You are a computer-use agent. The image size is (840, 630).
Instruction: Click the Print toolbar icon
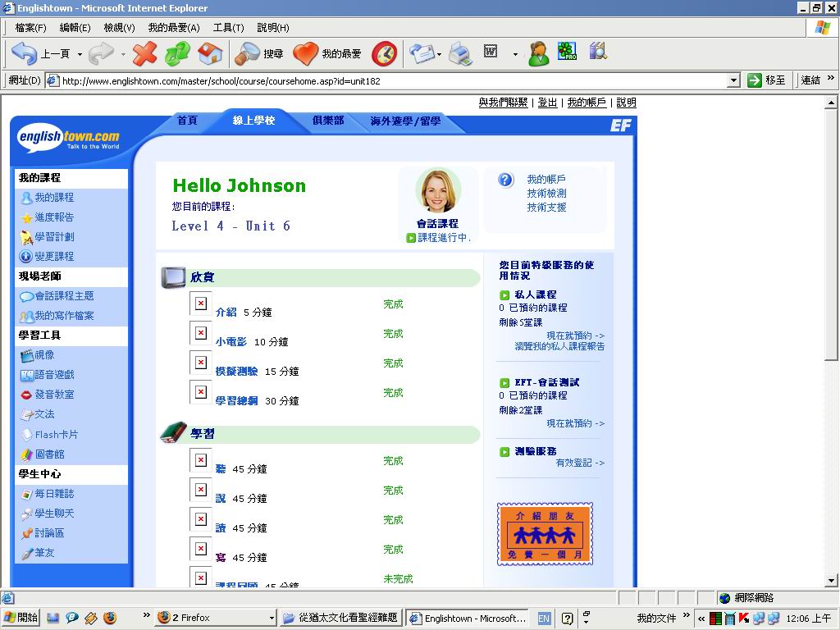pos(460,54)
